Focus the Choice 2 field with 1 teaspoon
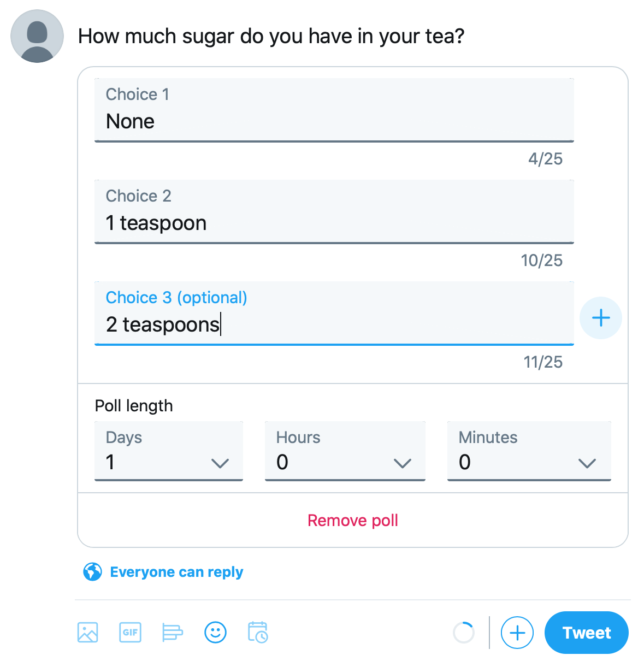Viewport: 644px width, 661px height. click(334, 212)
